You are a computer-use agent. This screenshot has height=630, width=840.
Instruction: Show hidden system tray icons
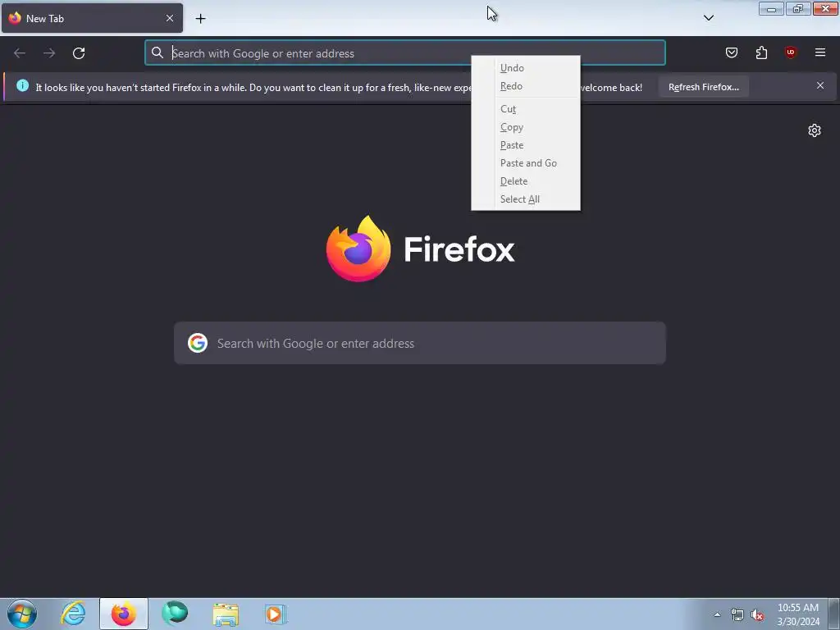pyautogui.click(x=717, y=615)
